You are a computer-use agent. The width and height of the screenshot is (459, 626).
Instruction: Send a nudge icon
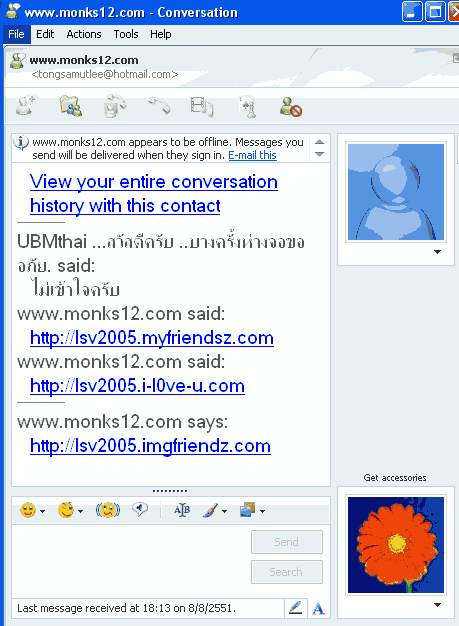tap(108, 510)
